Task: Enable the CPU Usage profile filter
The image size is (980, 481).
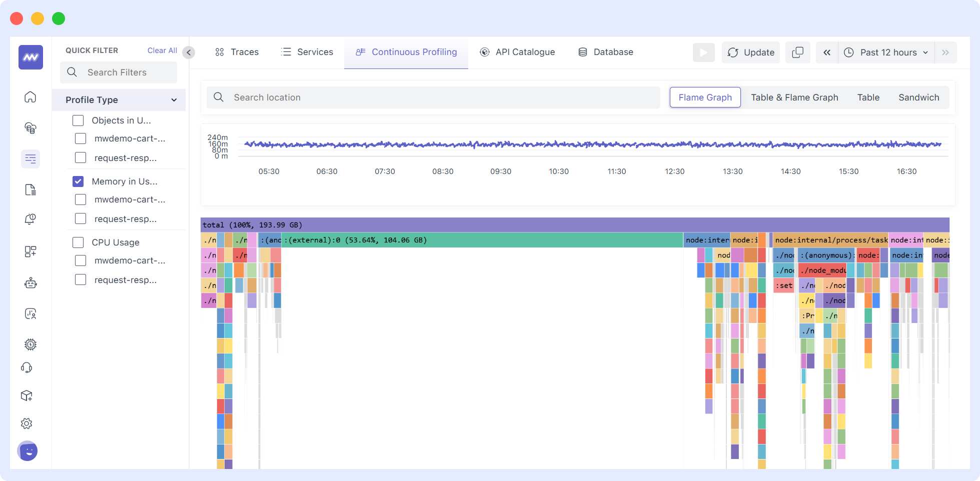Action: click(78, 242)
